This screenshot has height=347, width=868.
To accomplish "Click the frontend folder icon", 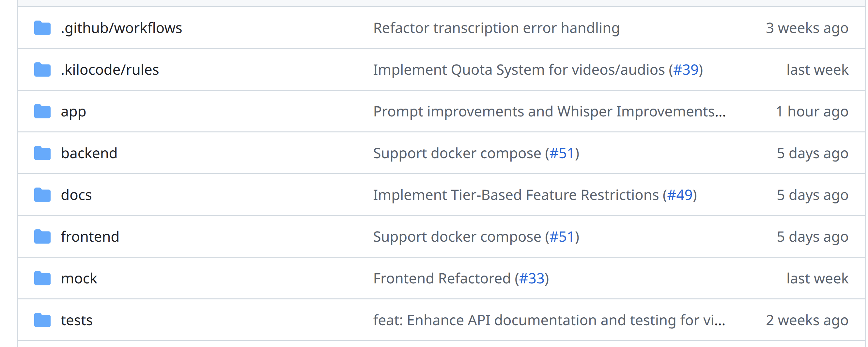I will coord(42,237).
